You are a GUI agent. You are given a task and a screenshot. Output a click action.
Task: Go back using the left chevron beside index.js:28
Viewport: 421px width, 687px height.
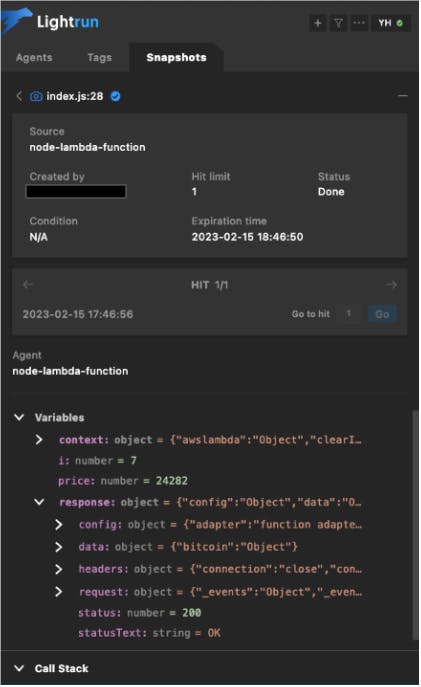coord(19,96)
